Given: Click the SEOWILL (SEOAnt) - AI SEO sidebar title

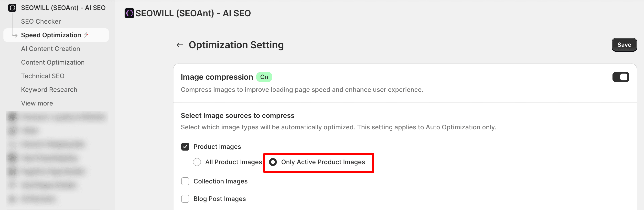Looking at the screenshot, I should coord(63,8).
